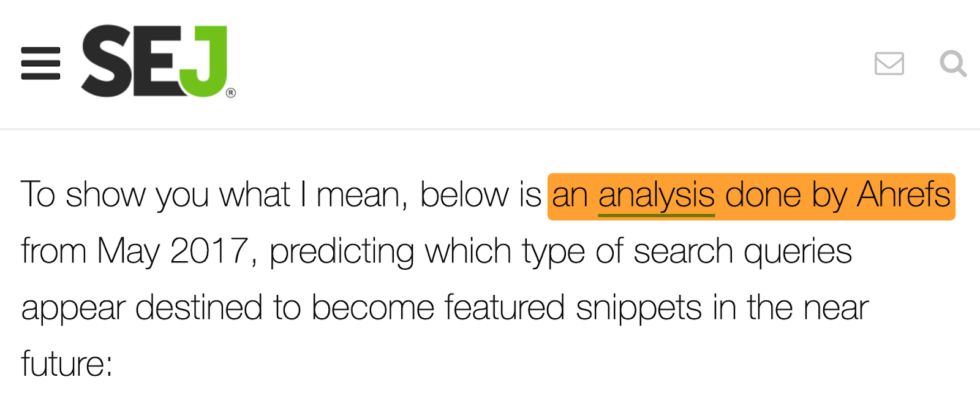Click the text "May 2017"
The height and width of the screenshot is (404, 980).
coord(172,252)
